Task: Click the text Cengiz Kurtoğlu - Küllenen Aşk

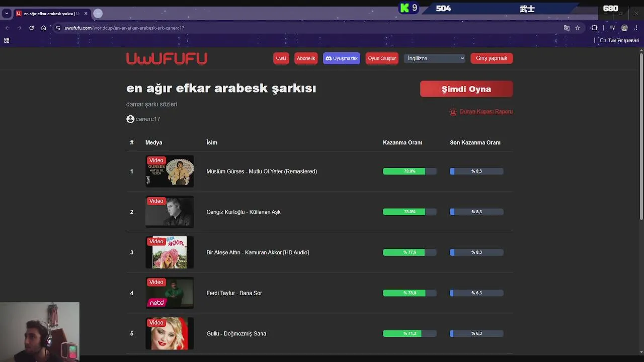Action: pos(244,212)
